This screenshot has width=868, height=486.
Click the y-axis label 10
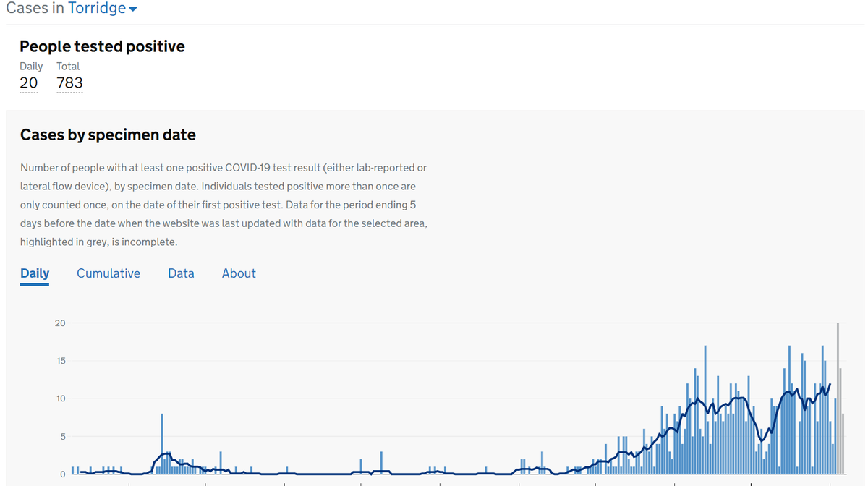60,398
